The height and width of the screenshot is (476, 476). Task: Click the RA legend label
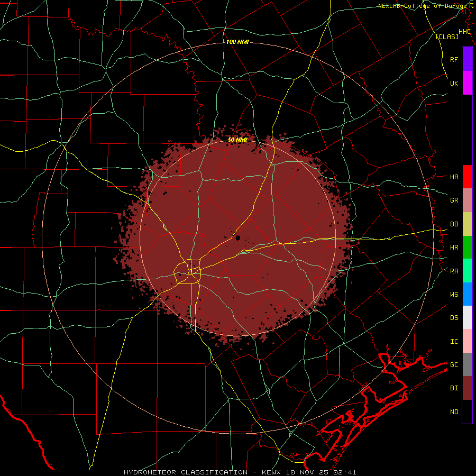click(x=454, y=271)
